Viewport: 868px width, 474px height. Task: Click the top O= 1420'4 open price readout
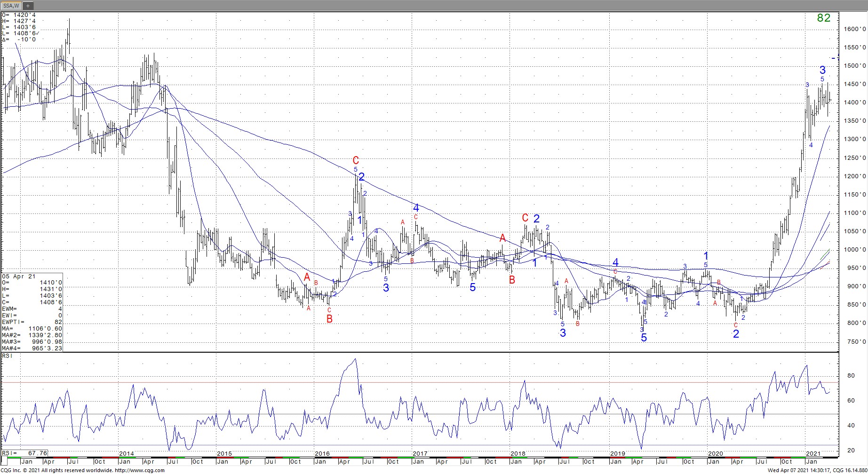point(19,15)
